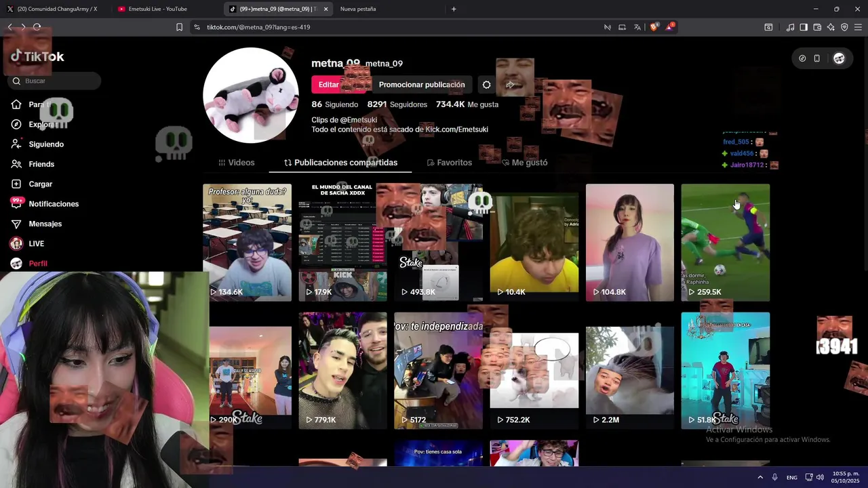Click the translate page icon
The width and height of the screenshot is (868, 488).
pyautogui.click(x=637, y=27)
